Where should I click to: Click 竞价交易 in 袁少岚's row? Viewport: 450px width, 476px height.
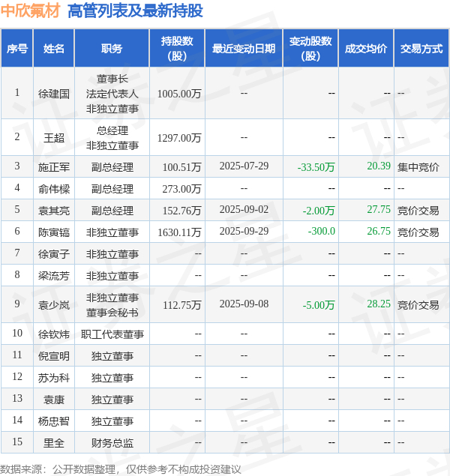point(418,305)
